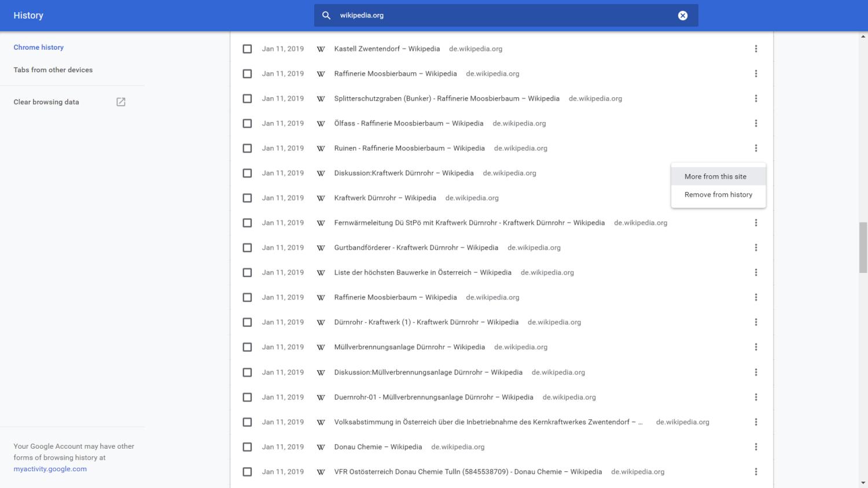
Task: Click Wikipedia favicon for Ölfass entry
Action: pyautogui.click(x=321, y=124)
